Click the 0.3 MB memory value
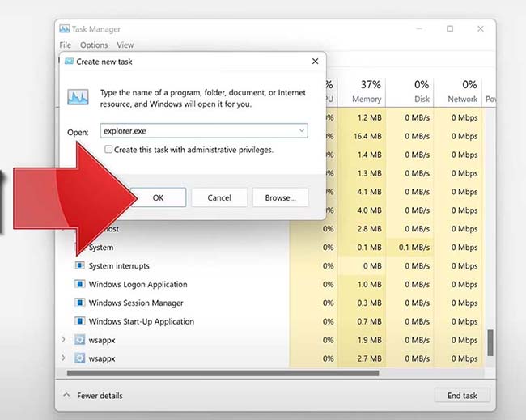 click(x=369, y=303)
